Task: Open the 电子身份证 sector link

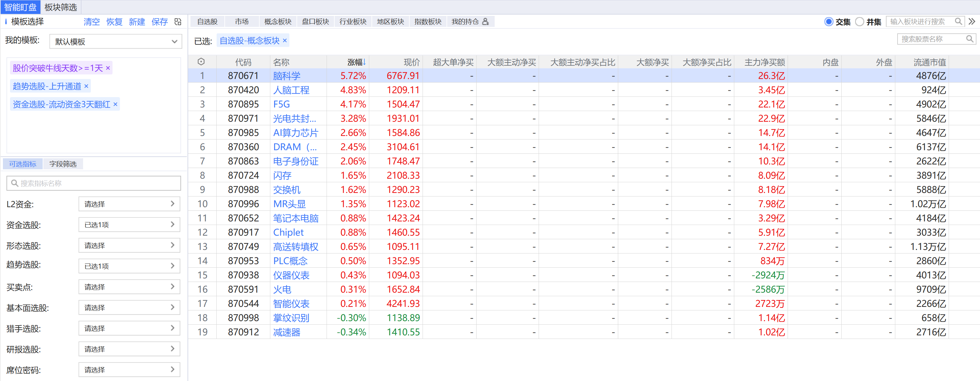Action: click(x=296, y=161)
